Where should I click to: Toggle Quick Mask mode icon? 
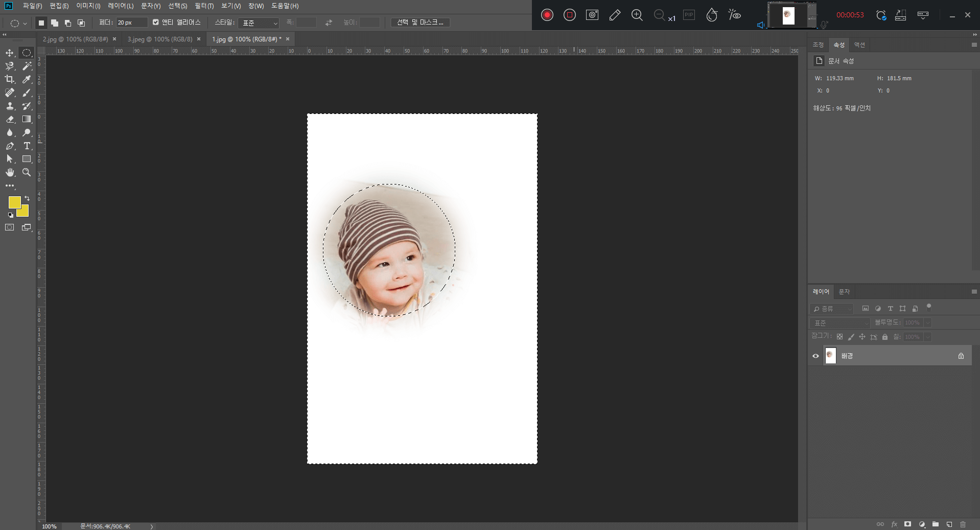click(x=10, y=227)
